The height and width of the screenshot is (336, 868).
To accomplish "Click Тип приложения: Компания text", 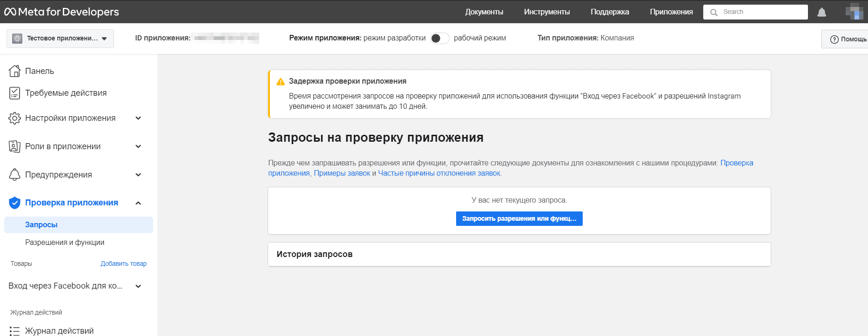I will tap(585, 38).
